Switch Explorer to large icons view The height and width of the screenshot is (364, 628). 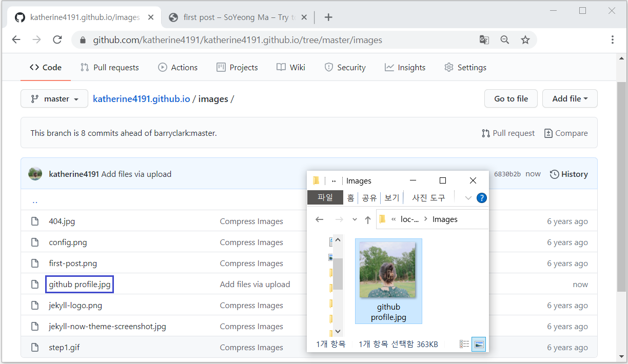(x=479, y=345)
